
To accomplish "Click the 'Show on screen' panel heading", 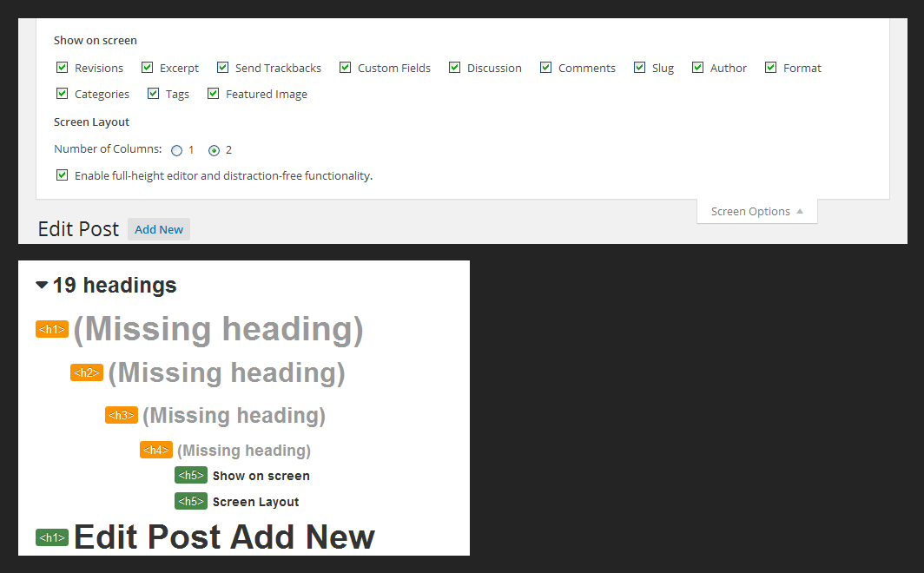I will (x=96, y=41).
